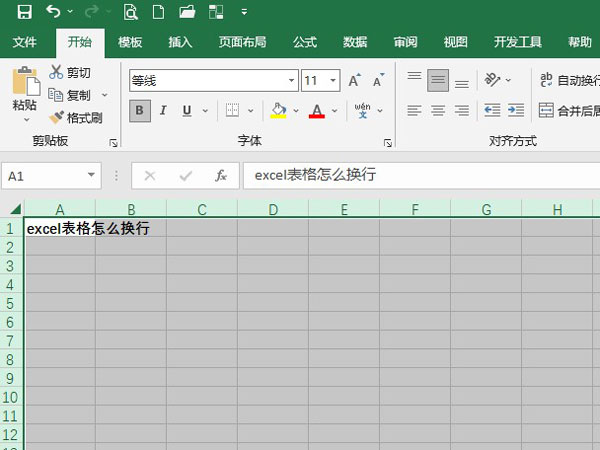Click the Increase Indent icon
This screenshot has height=450, width=600.
tap(517, 110)
